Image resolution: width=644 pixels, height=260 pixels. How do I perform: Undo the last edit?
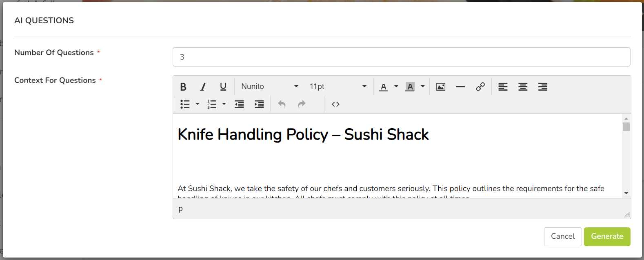click(x=282, y=104)
